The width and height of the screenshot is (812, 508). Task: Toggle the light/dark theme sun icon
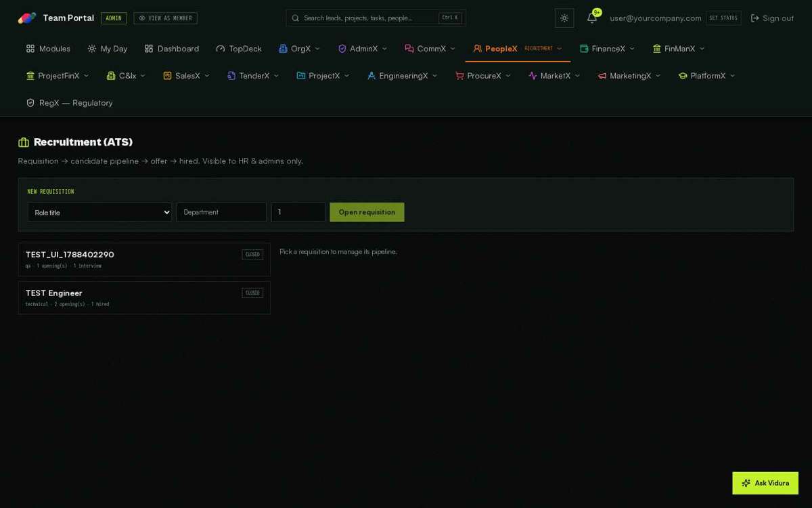click(x=564, y=18)
